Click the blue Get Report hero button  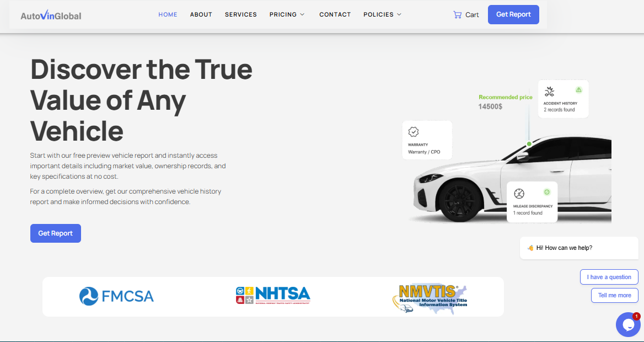(55, 233)
